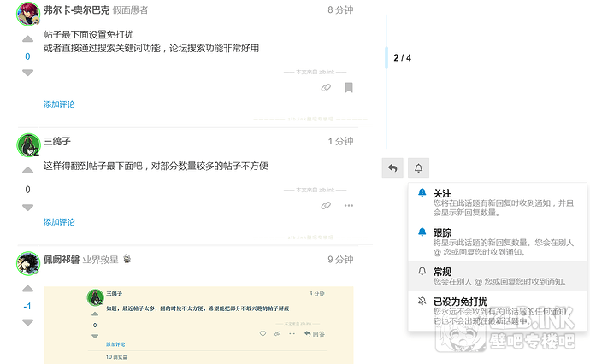590x364 pixels.
Task: Open more actions ellipsis on 三鸽子's post
Action: click(x=349, y=205)
